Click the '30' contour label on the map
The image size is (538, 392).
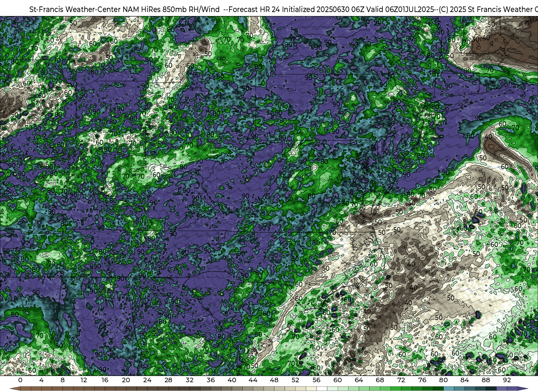(x=476, y=39)
